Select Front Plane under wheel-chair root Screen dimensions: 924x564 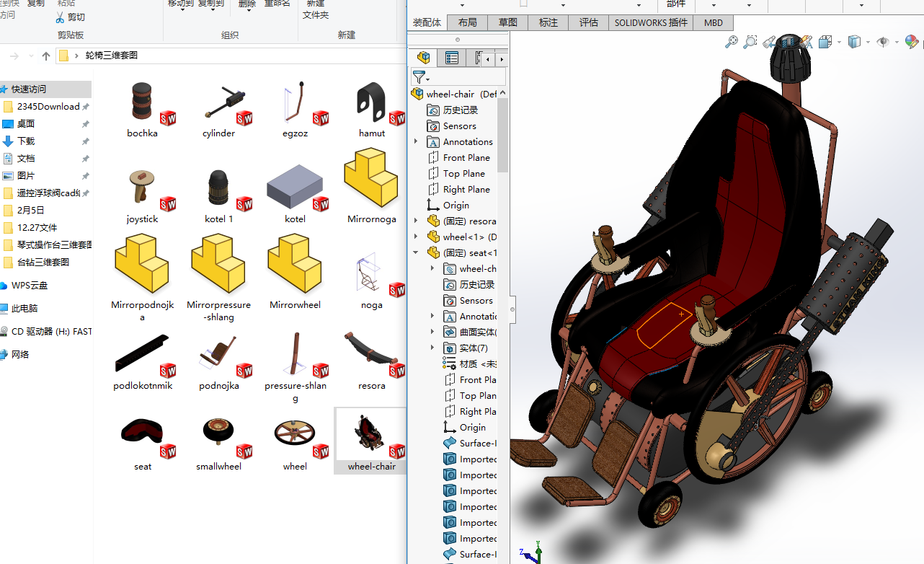pyautogui.click(x=458, y=157)
